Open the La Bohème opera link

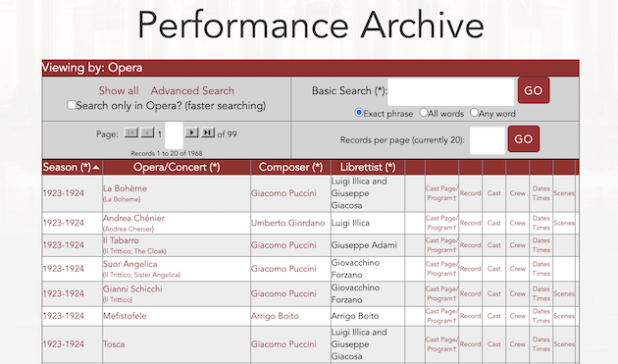point(125,188)
